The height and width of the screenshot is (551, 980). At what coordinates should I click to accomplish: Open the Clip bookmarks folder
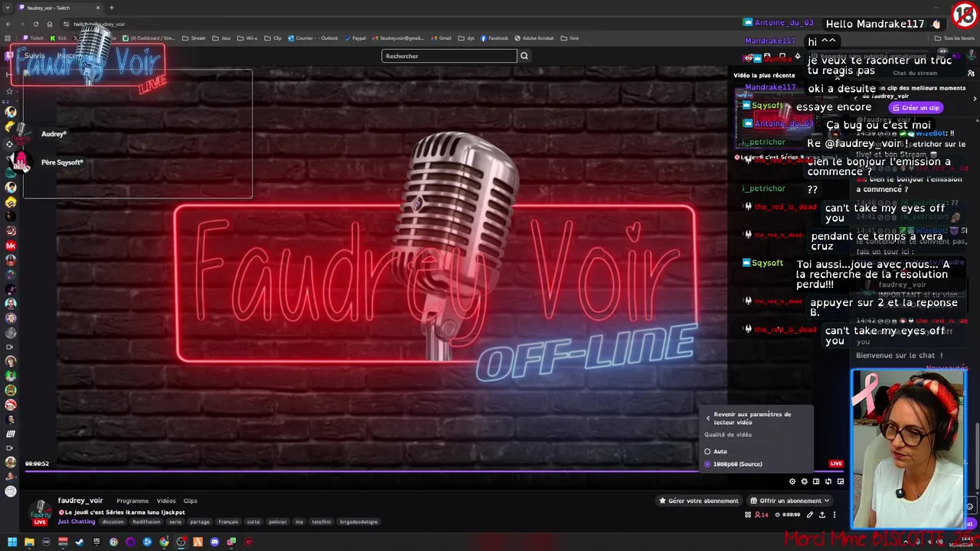coord(273,38)
